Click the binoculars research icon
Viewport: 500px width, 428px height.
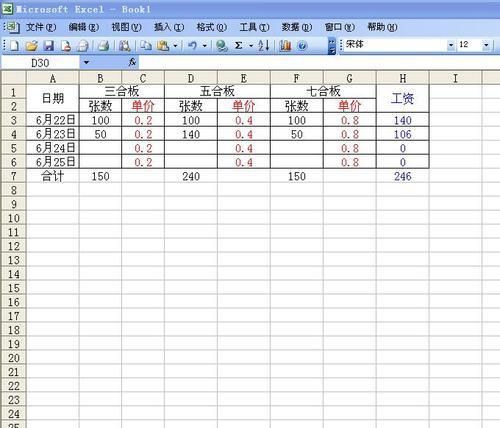click(125, 45)
